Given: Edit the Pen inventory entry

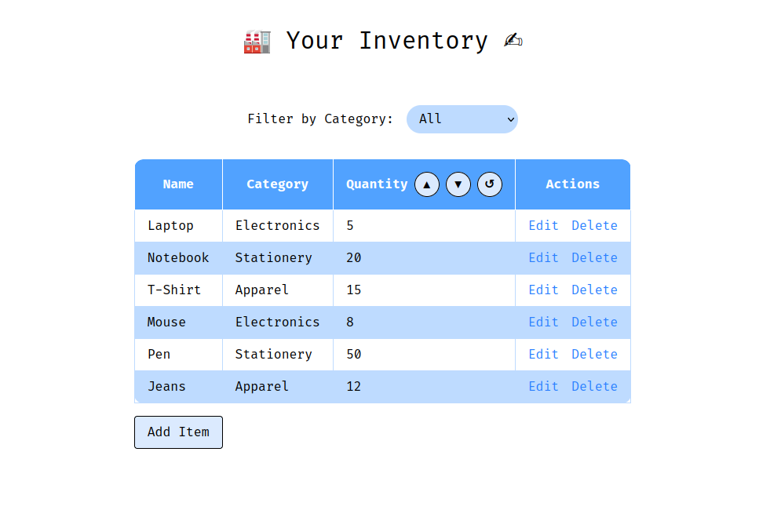Looking at the screenshot, I should click(543, 354).
